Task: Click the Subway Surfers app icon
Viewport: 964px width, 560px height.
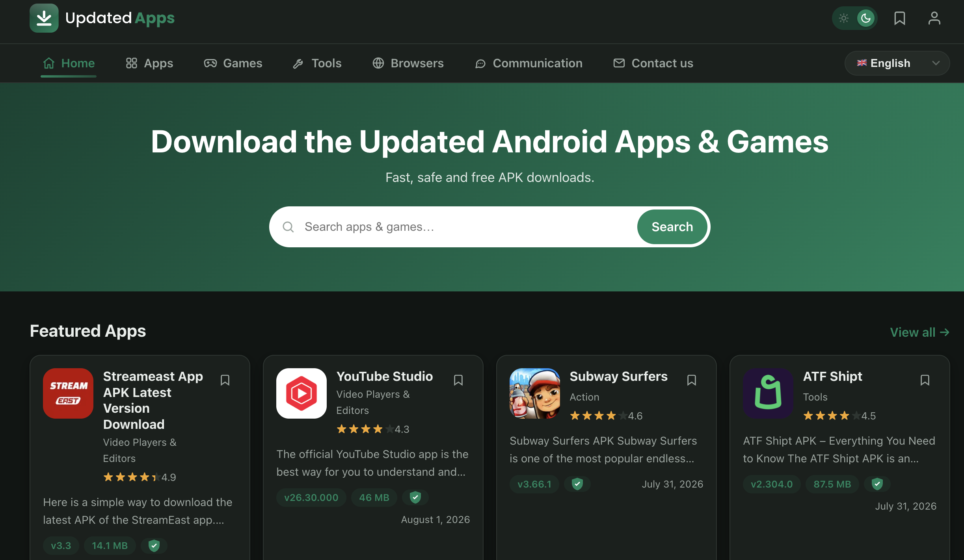Action: pyautogui.click(x=535, y=393)
